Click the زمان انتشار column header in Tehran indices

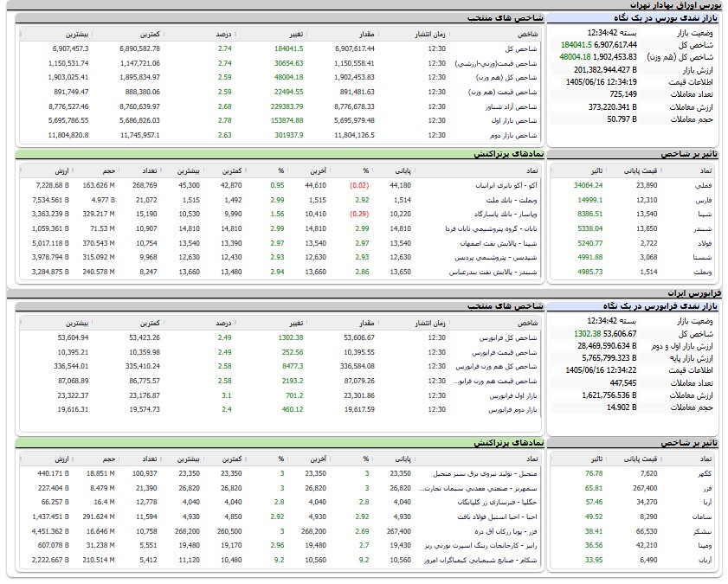click(430, 35)
